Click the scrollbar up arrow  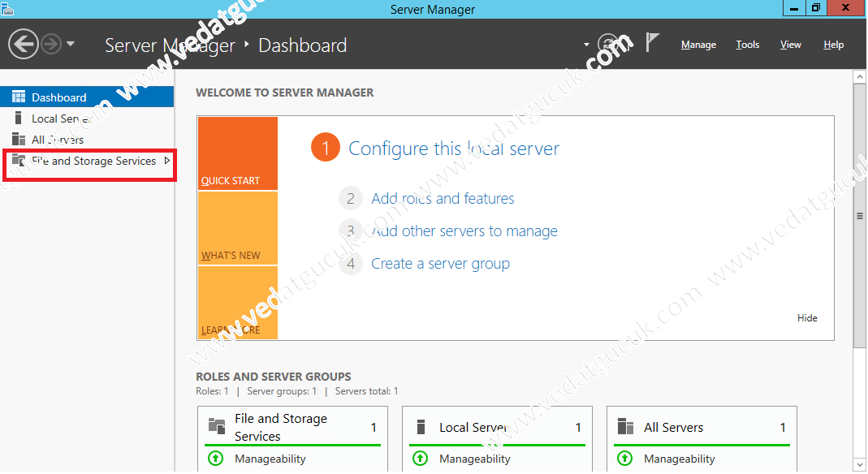point(859,76)
